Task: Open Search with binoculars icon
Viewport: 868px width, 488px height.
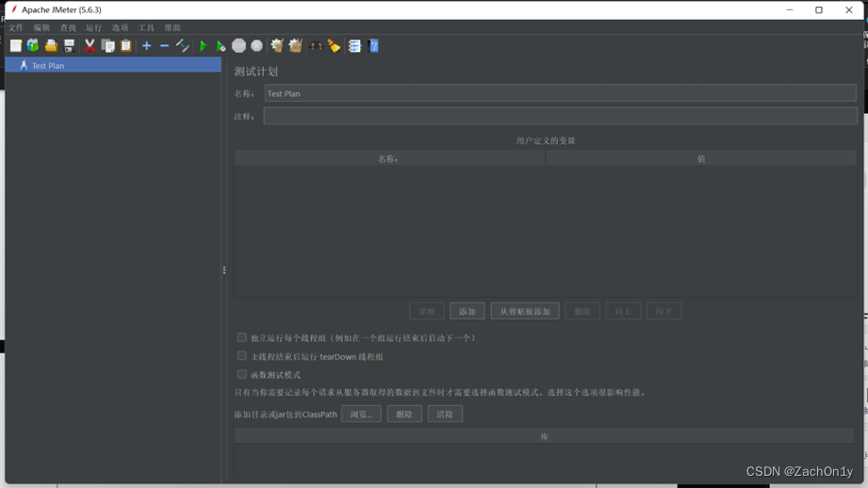Action: pos(316,46)
